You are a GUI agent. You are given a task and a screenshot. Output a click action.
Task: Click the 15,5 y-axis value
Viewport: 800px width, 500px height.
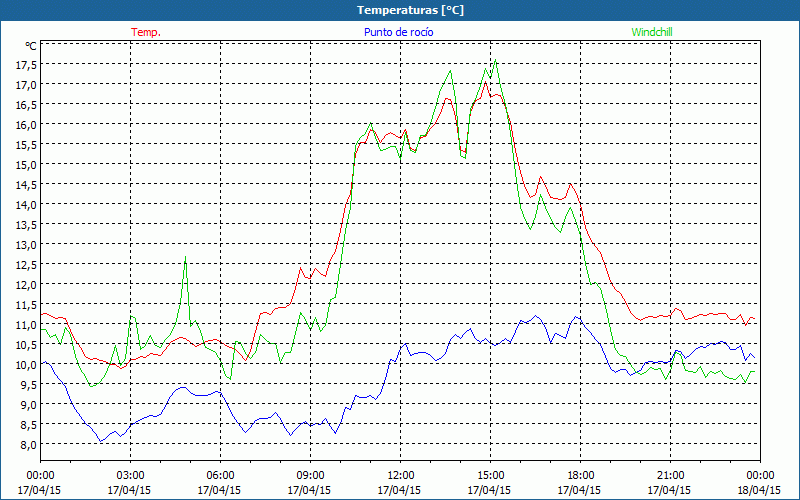pyautogui.click(x=26, y=144)
